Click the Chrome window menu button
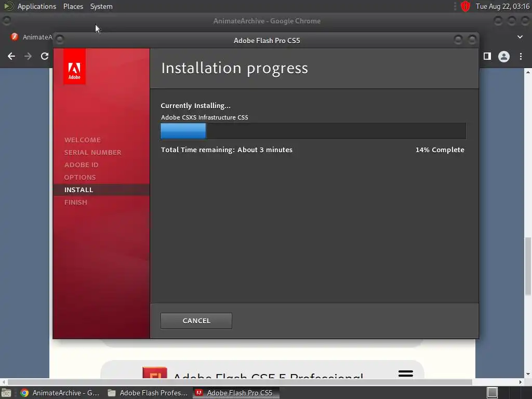This screenshot has height=399, width=532. point(6,21)
